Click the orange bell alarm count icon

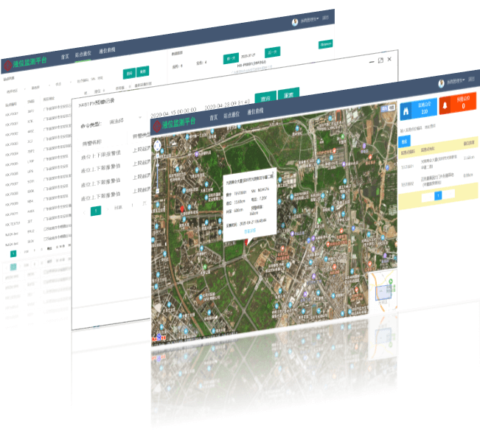pyautogui.click(x=445, y=105)
